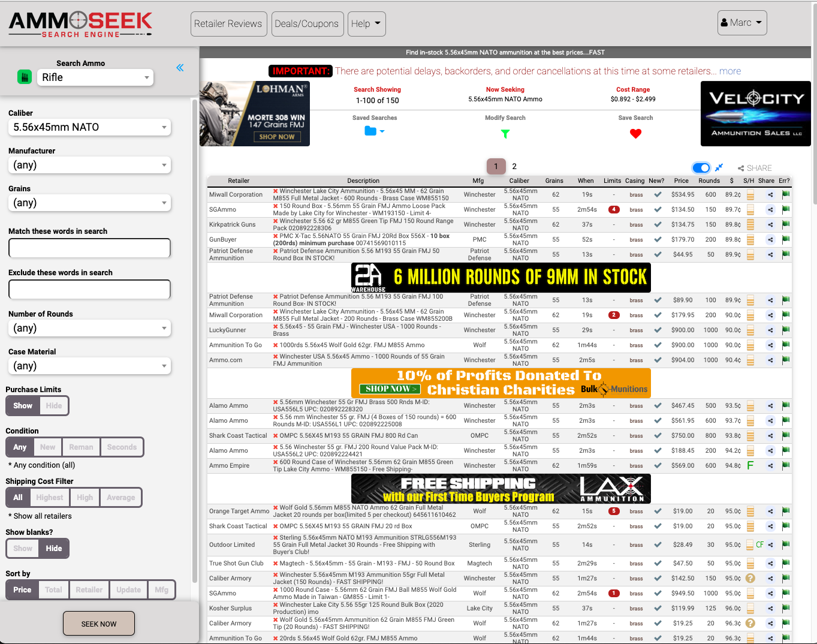
Task: Select the 'New' condition filter
Action: click(x=47, y=447)
